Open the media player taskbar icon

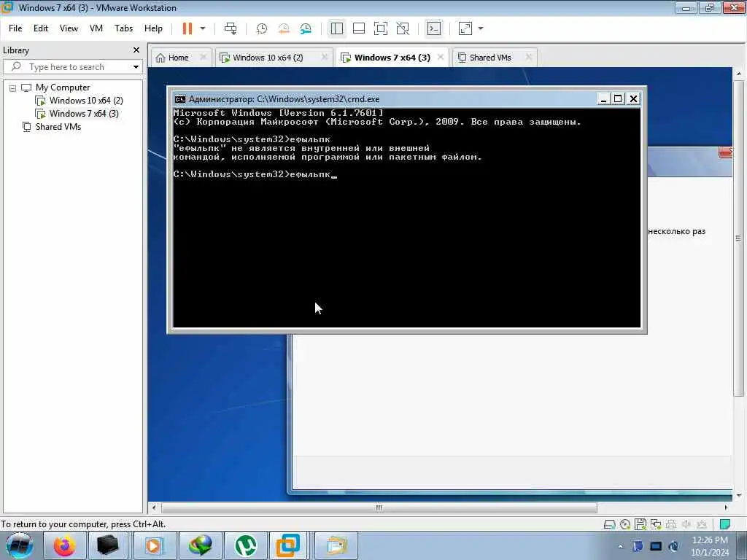153,545
